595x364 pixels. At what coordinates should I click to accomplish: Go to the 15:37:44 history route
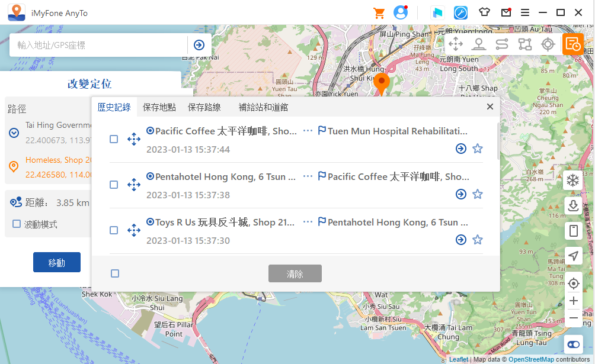(461, 149)
